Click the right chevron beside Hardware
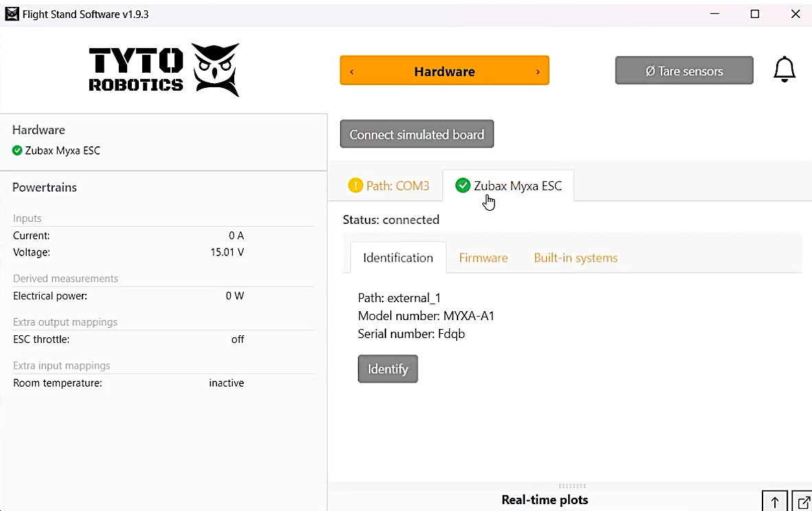 tap(538, 71)
